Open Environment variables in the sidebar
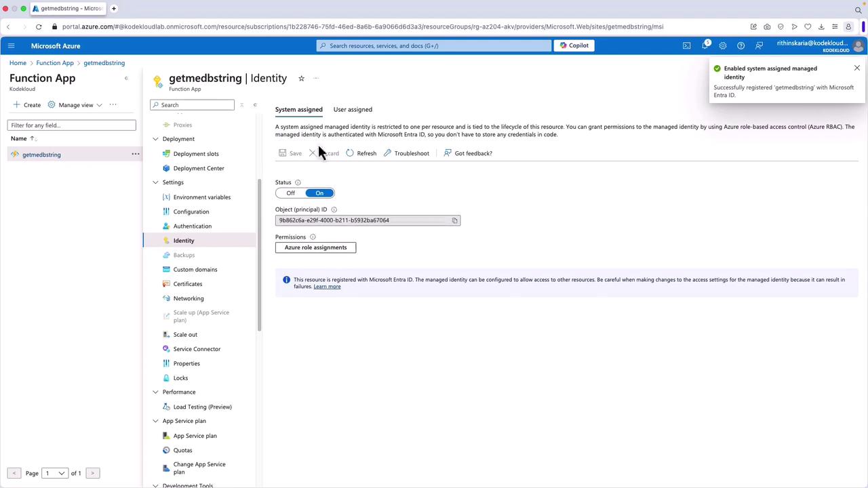Screen dimensions: 868x488 pyautogui.click(x=201, y=197)
